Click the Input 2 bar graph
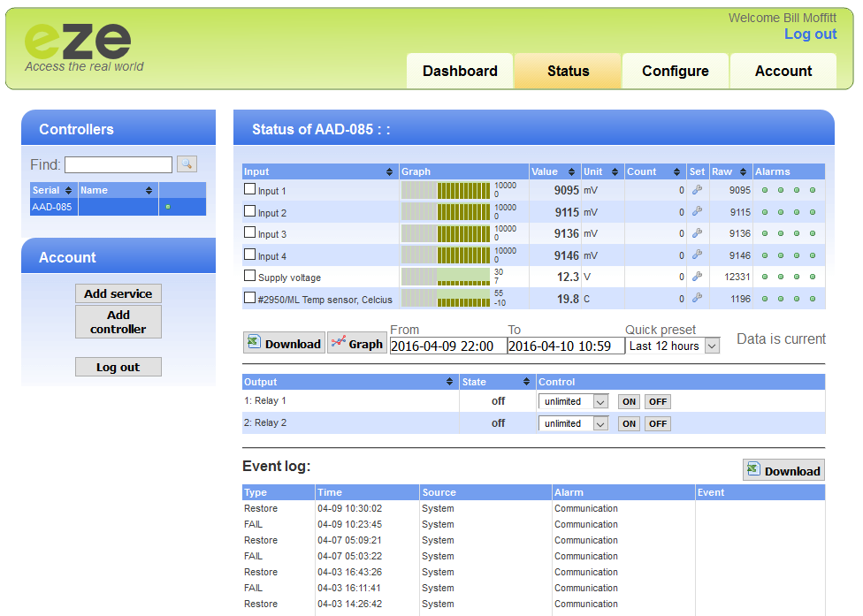Image resolution: width=863 pixels, height=616 pixels. (446, 212)
